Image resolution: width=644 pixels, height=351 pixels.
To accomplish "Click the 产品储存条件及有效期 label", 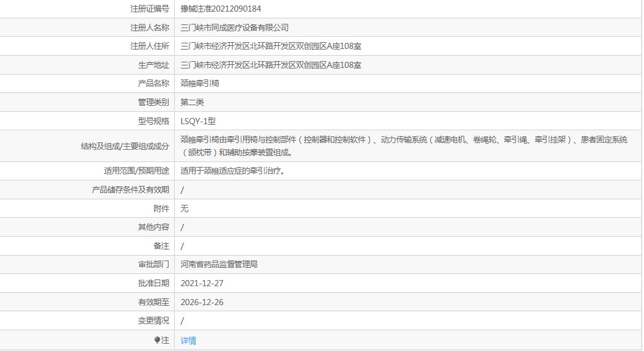I will point(130,190).
